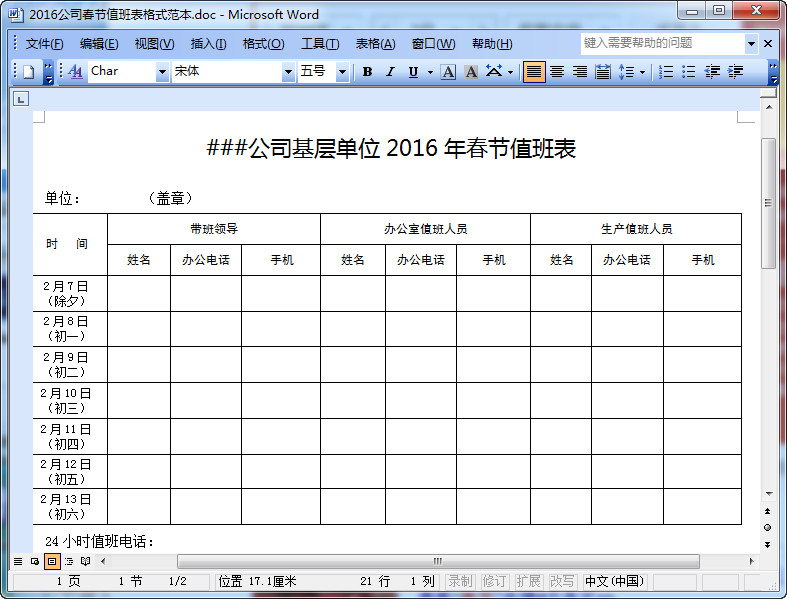Open the 五号 font size dropdown arrow
Viewport: 787px width, 599px height.
[342, 72]
